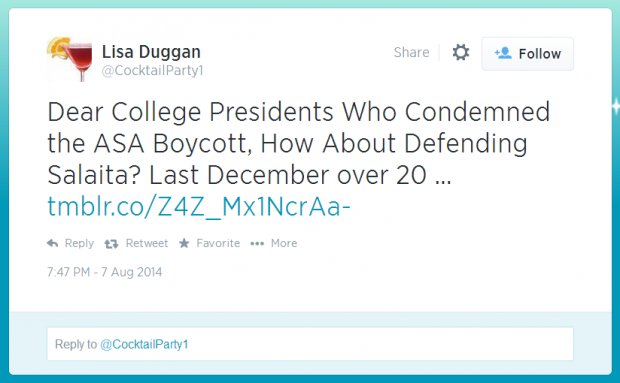The image size is (620, 383).
Task: Open the Share option
Action: pyautogui.click(x=411, y=53)
